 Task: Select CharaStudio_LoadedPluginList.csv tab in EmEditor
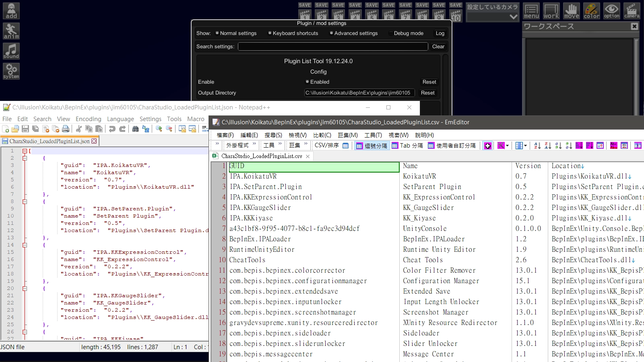[261, 156]
